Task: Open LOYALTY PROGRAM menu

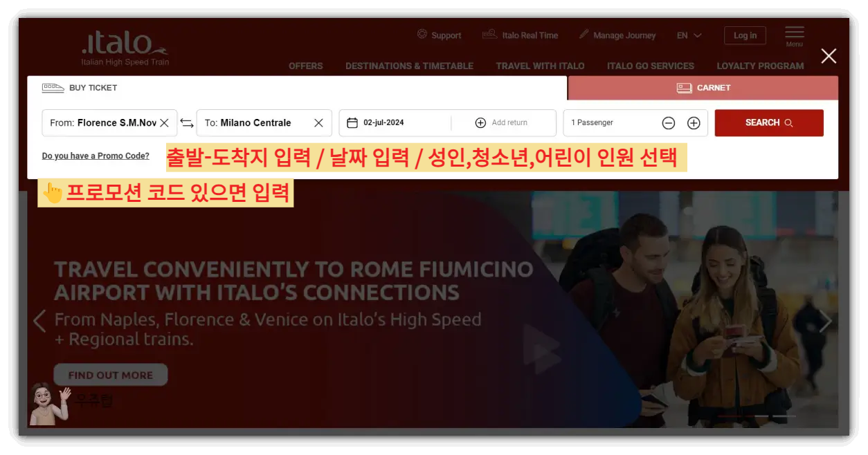Action: pos(760,66)
